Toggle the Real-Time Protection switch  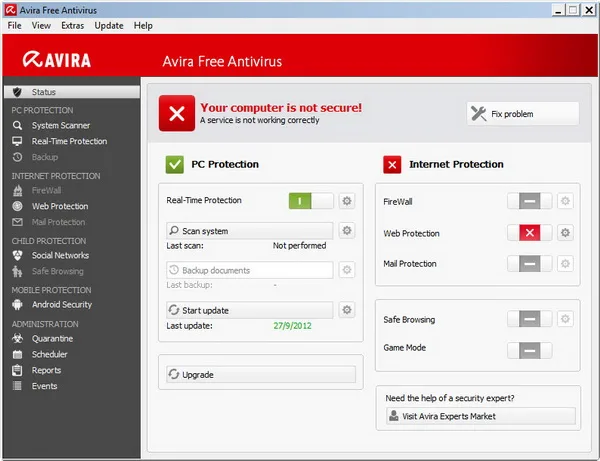point(311,201)
